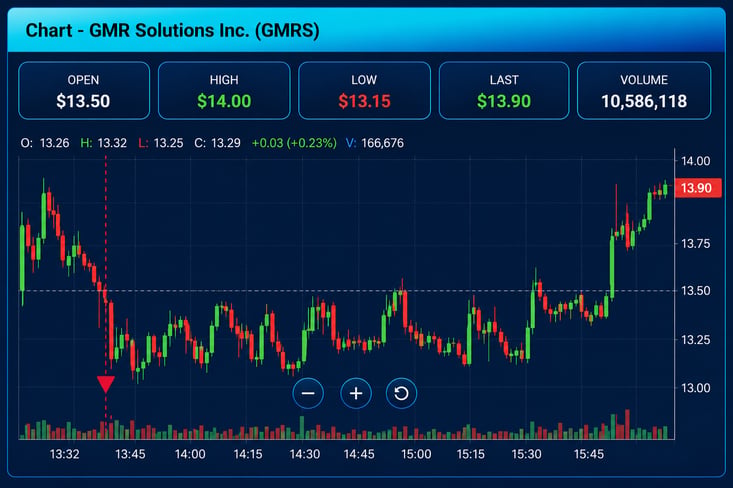
Task: Click the 13:32 time axis label
Action: [65, 454]
